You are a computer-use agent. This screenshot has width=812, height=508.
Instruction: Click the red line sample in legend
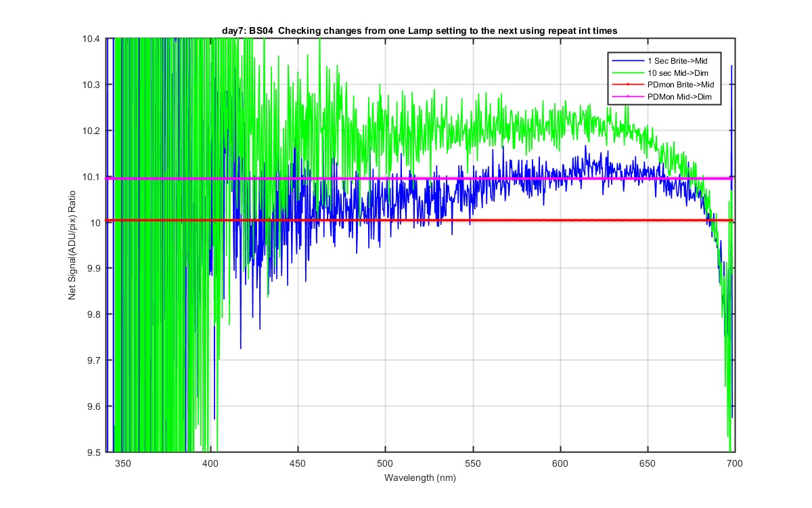627,85
